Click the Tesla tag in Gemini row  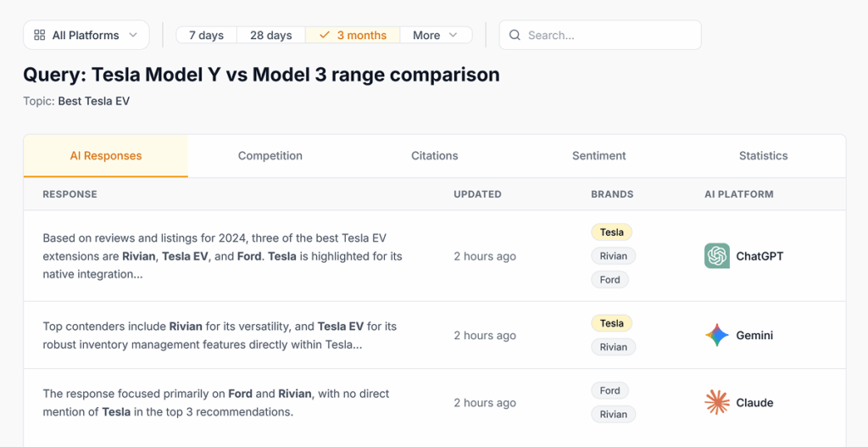pos(612,323)
